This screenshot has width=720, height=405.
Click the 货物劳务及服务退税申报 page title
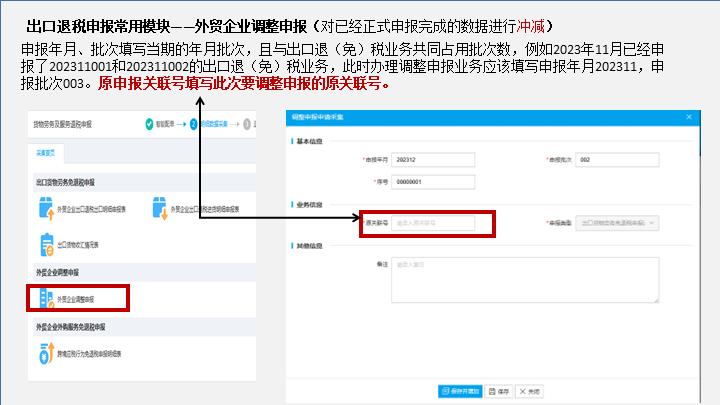pos(62,124)
